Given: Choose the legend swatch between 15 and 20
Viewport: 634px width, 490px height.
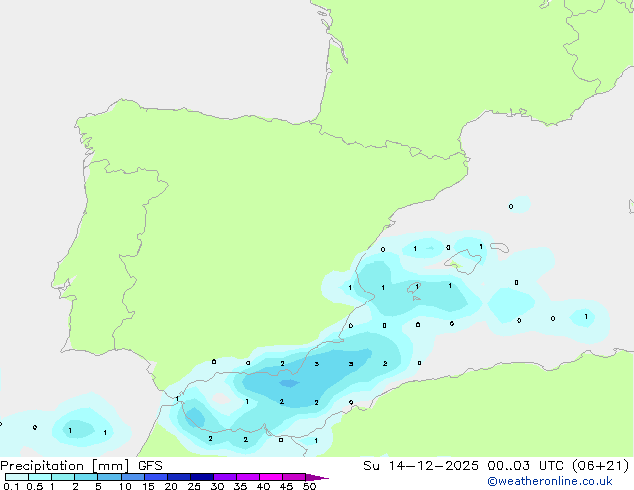Looking at the screenshot, I should 156,477.
